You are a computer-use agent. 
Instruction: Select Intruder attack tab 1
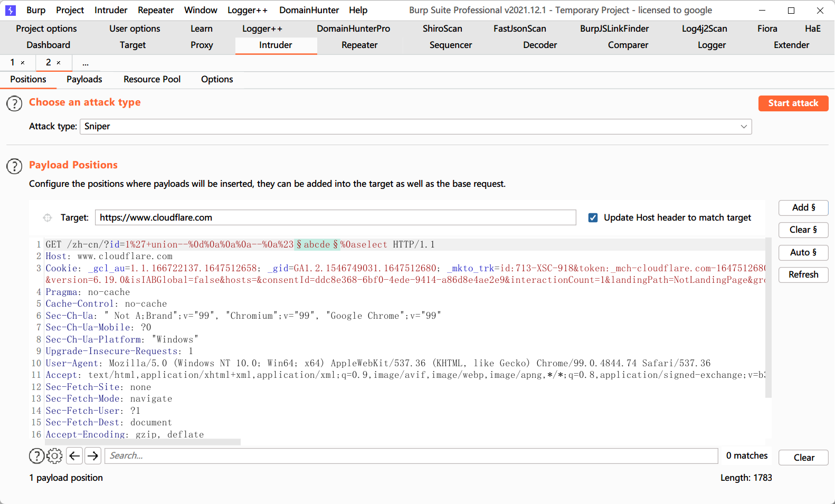(13, 62)
